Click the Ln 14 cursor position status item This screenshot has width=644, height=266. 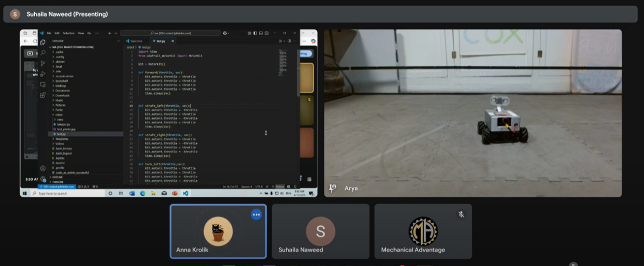coord(229,186)
